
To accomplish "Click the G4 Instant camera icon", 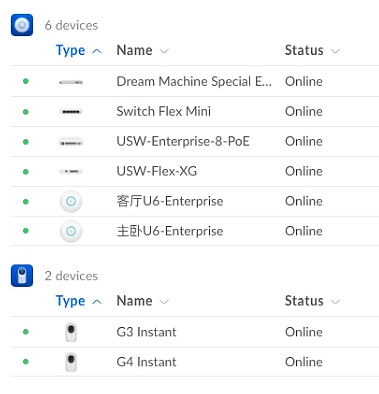I will tap(71, 362).
